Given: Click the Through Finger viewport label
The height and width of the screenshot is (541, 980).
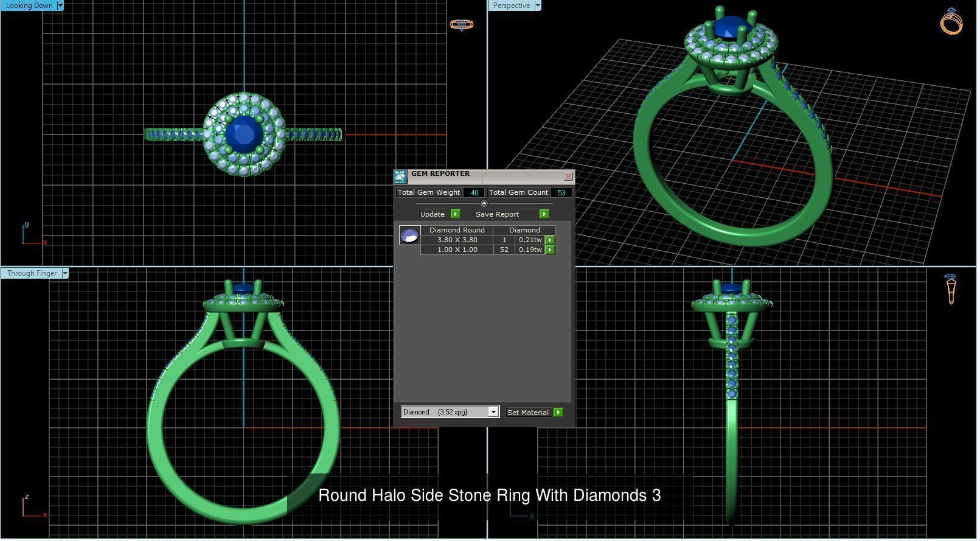Looking at the screenshot, I should point(32,273).
